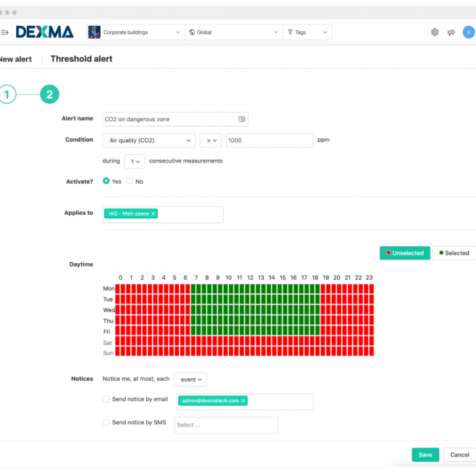Screen dimensions: 476x476
Task: Click the last red cell in Friday row
Action: point(371,330)
